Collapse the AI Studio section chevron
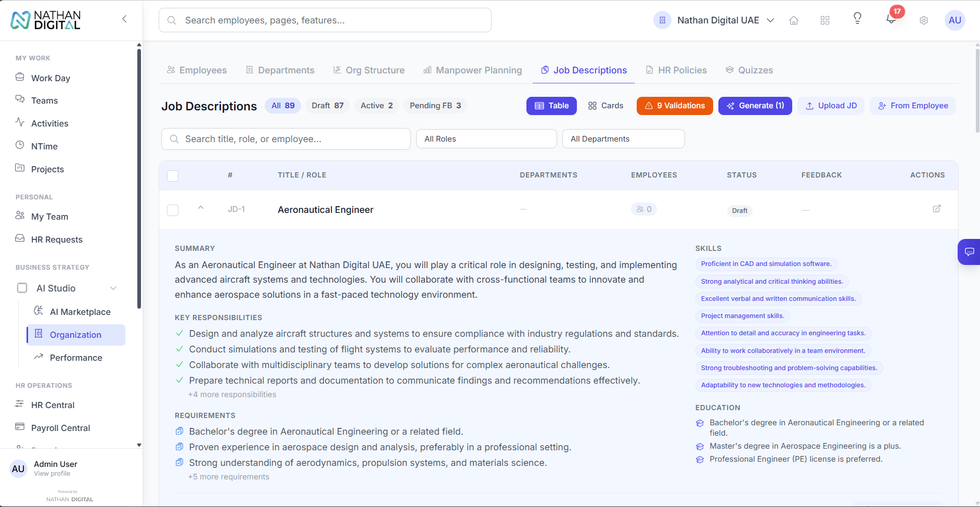The height and width of the screenshot is (507, 980). tap(113, 288)
